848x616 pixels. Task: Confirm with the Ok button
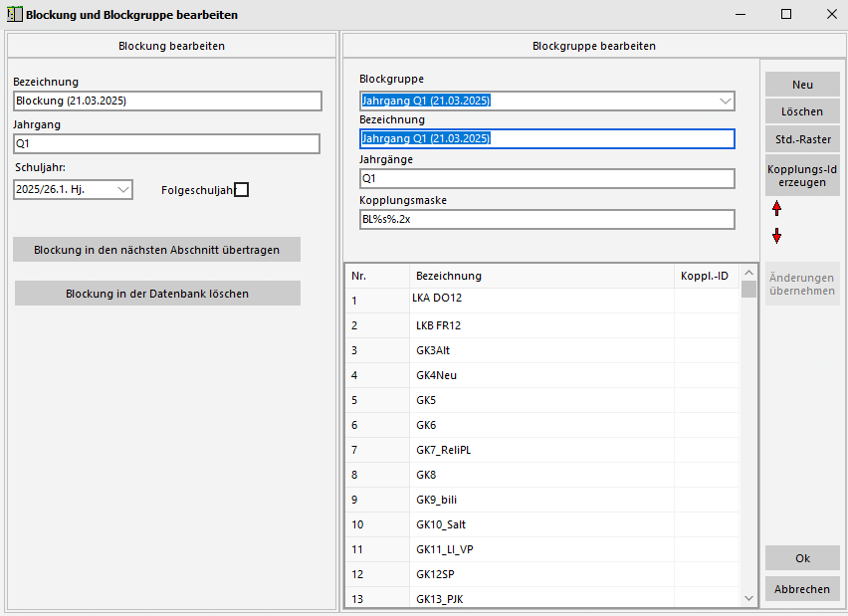click(802, 558)
